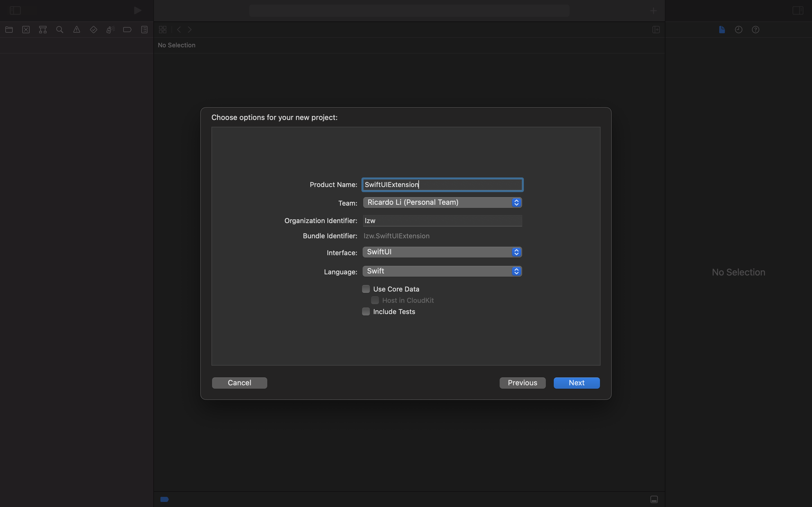Open the Source Control navigator icon

(26, 30)
